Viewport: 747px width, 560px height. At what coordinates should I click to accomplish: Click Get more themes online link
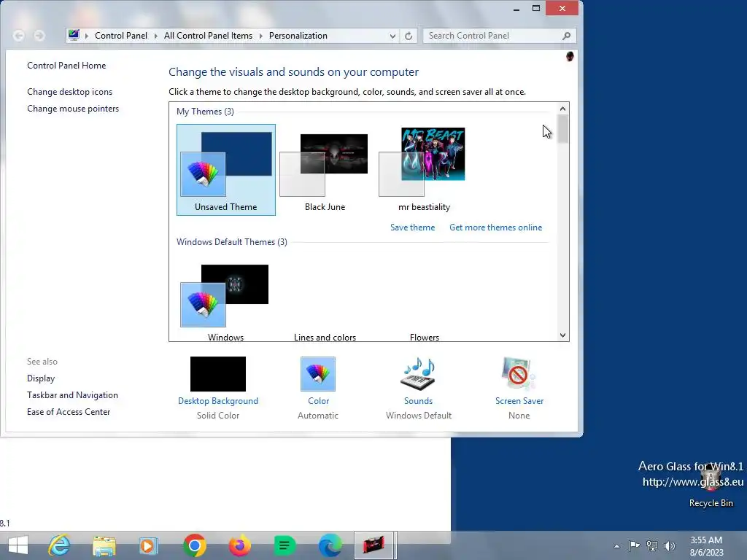495,227
